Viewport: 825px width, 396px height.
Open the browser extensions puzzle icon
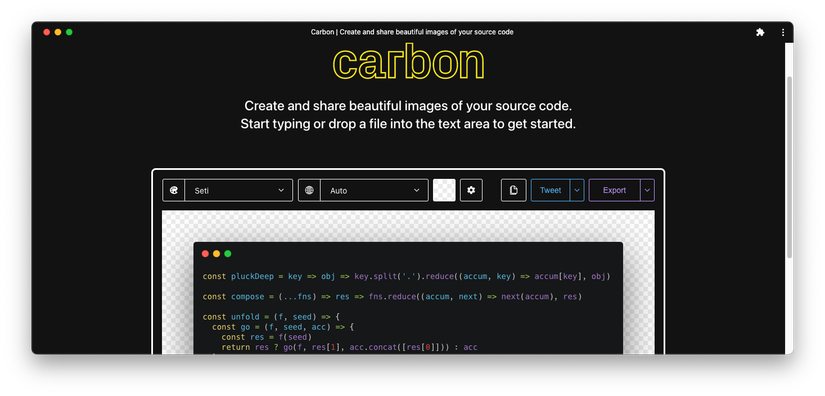tap(760, 32)
